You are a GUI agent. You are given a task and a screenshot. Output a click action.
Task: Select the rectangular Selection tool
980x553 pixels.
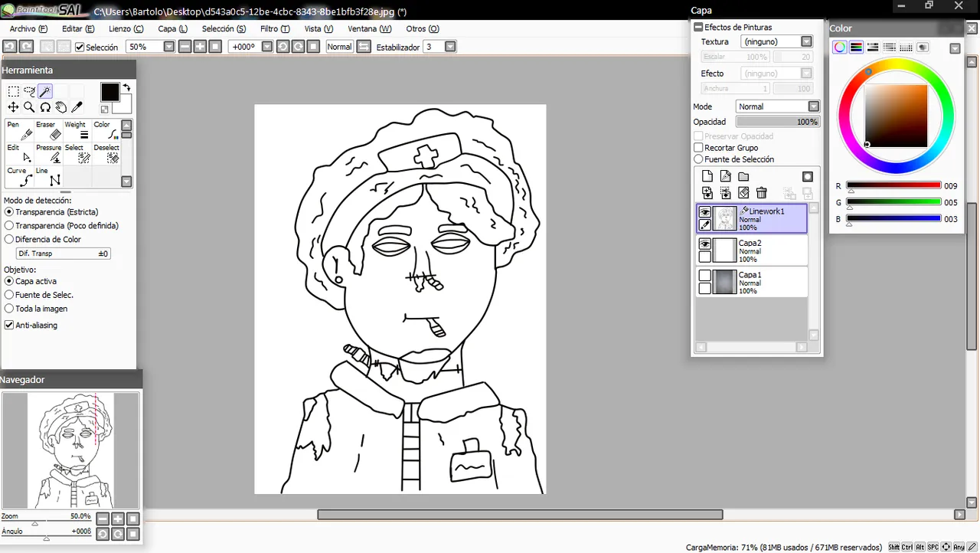14,92
